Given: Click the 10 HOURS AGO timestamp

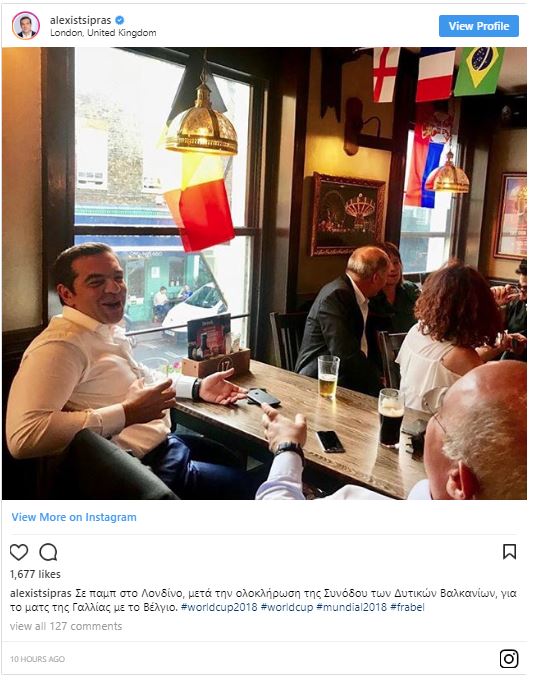Looking at the screenshot, I should (x=37, y=659).
